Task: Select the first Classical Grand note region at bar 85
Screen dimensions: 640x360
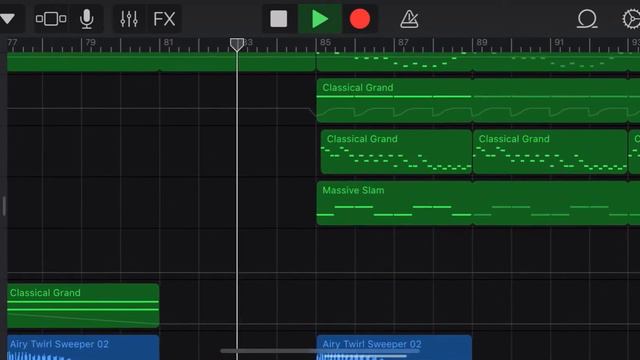Action: pos(396,152)
